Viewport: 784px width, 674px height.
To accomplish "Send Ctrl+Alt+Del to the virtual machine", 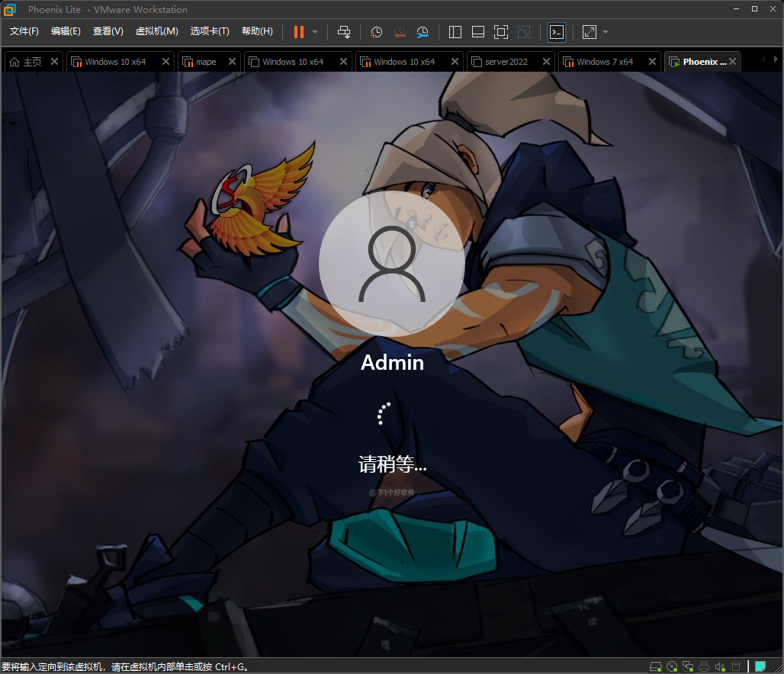I will [344, 32].
